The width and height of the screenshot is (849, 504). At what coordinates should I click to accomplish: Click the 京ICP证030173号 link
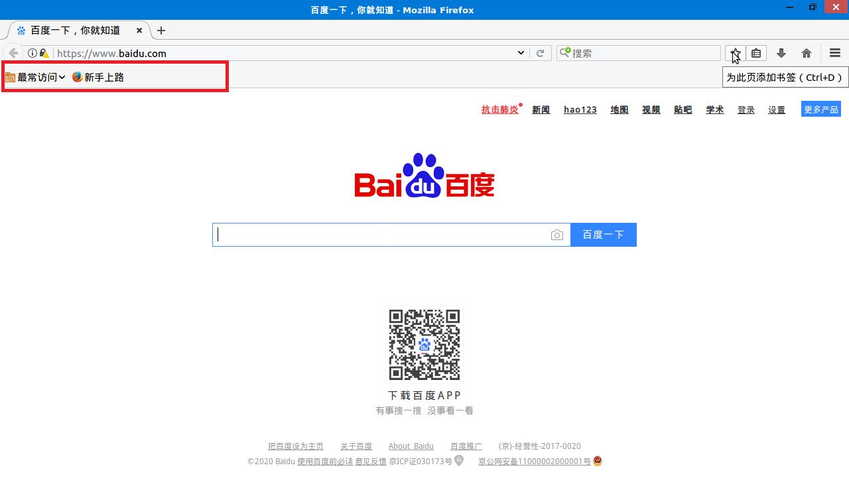[421, 462]
